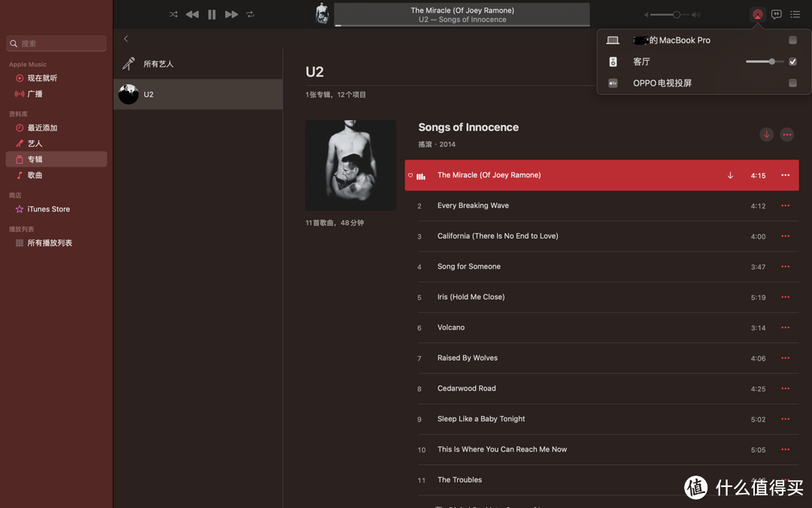This screenshot has width=812, height=508.
Task: Open the Up Next queue list icon
Action: (795, 14)
